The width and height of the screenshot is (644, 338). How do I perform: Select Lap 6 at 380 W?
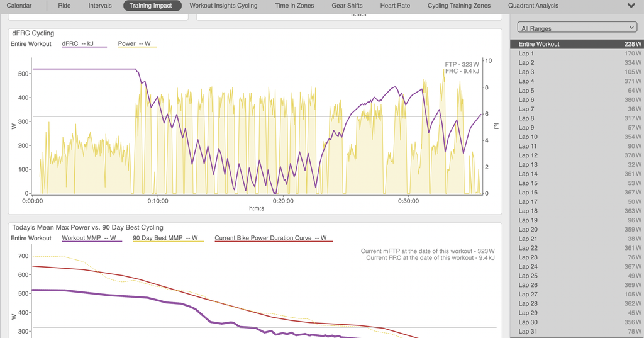pos(577,99)
